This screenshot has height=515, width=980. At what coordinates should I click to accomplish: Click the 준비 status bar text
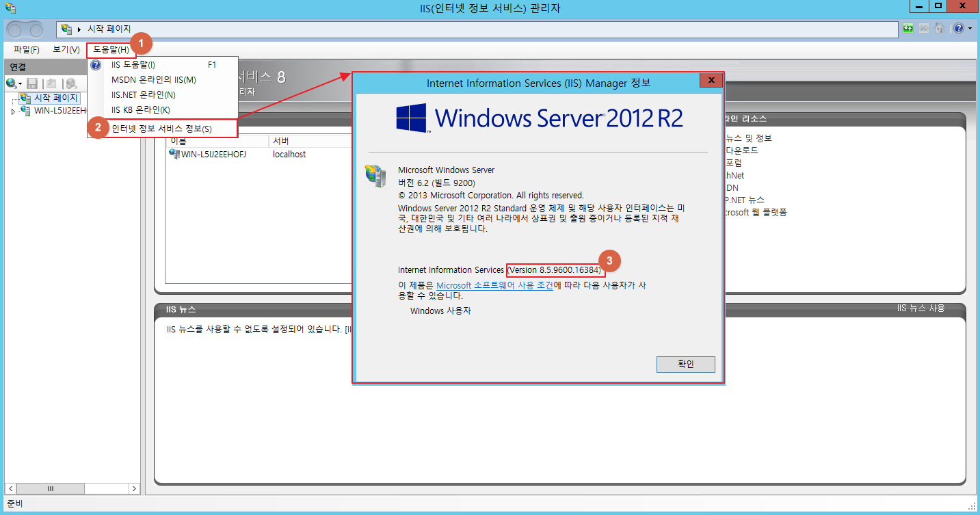(14, 503)
